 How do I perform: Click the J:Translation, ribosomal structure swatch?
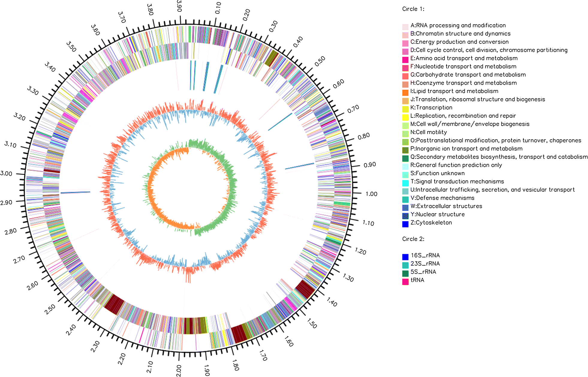click(x=405, y=101)
